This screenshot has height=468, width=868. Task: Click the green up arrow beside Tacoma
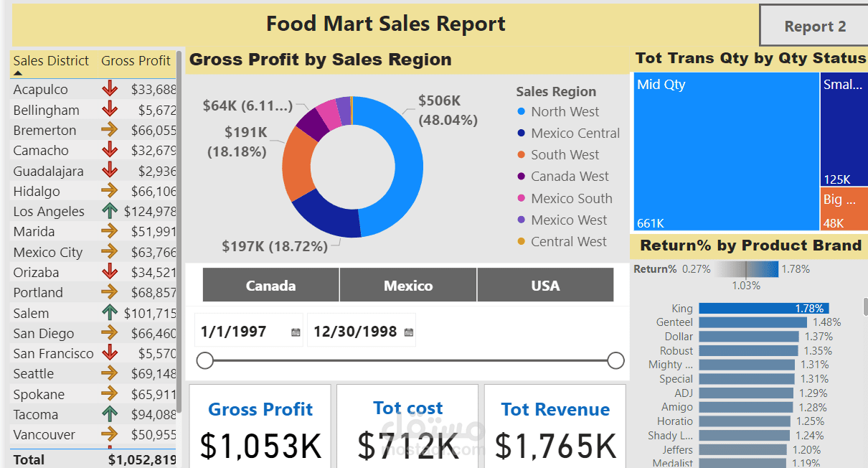pyautogui.click(x=109, y=413)
